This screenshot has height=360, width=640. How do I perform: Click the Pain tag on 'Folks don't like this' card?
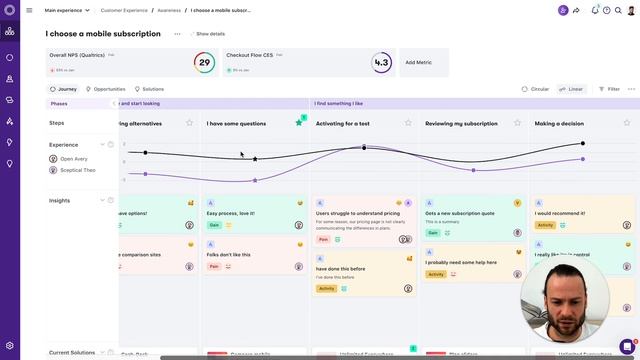(214, 266)
